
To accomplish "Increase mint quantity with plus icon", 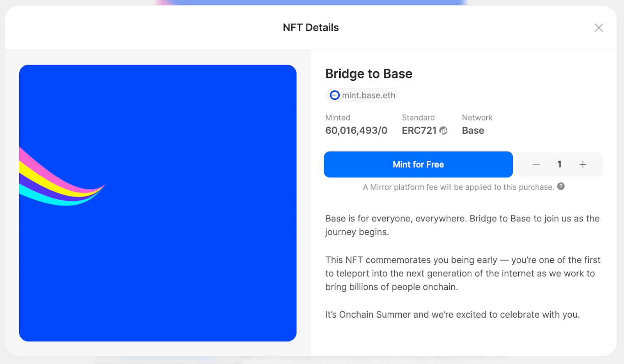I will click(x=583, y=164).
